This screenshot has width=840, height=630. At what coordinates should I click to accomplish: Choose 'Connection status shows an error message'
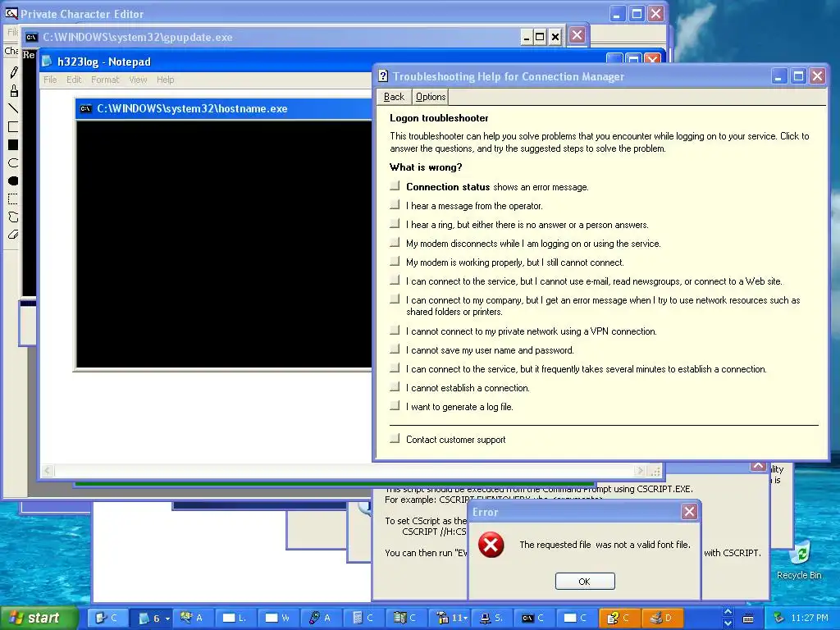coord(395,186)
